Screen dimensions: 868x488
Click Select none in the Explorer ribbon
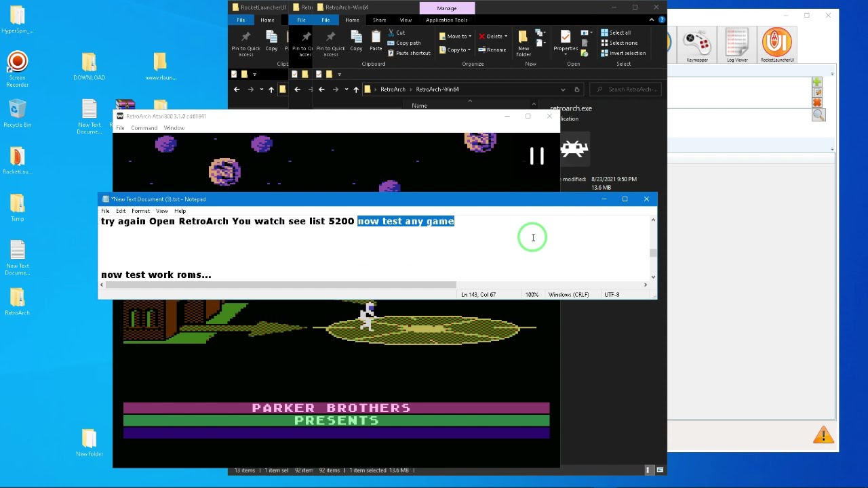pyautogui.click(x=618, y=43)
